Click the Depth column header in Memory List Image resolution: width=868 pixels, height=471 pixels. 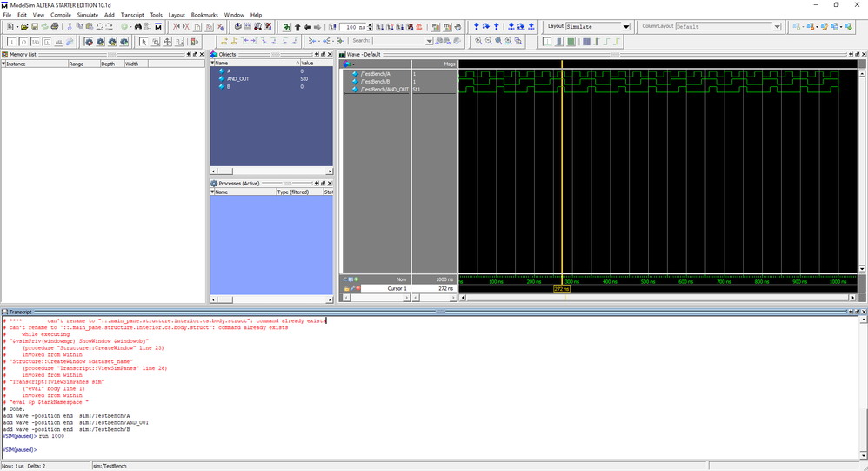coord(109,64)
